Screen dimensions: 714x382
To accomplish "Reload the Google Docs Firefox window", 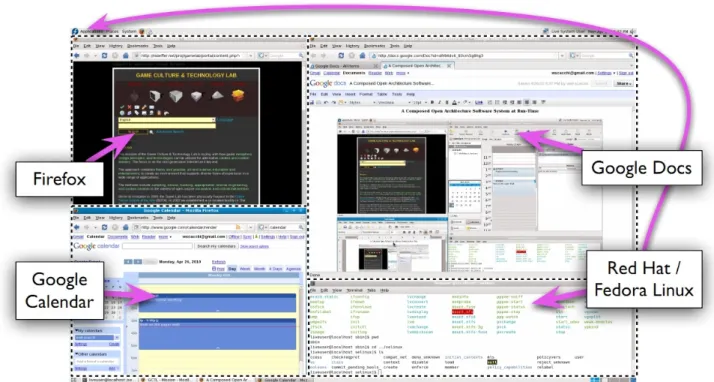I will [341, 56].
